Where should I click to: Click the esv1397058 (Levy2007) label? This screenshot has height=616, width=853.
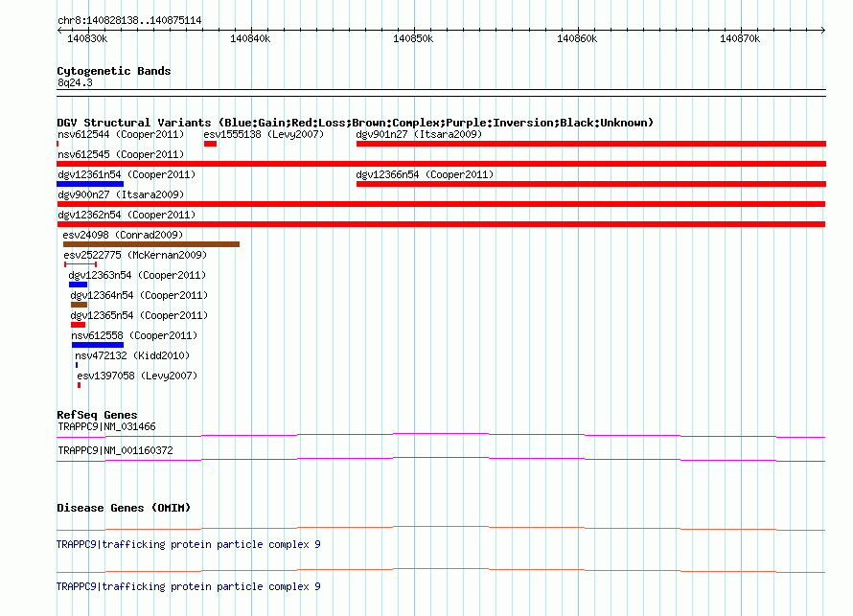137,376
